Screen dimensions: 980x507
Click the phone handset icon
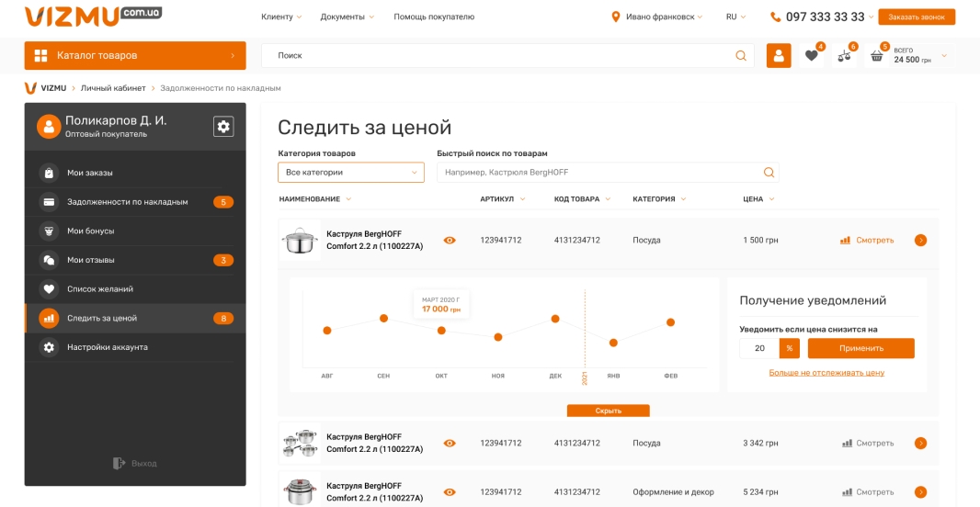click(776, 17)
